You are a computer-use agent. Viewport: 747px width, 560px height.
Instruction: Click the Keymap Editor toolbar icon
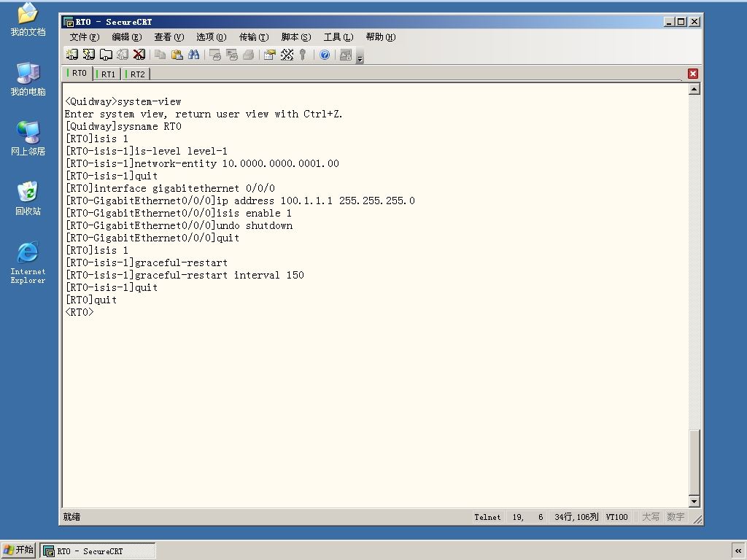[x=287, y=55]
